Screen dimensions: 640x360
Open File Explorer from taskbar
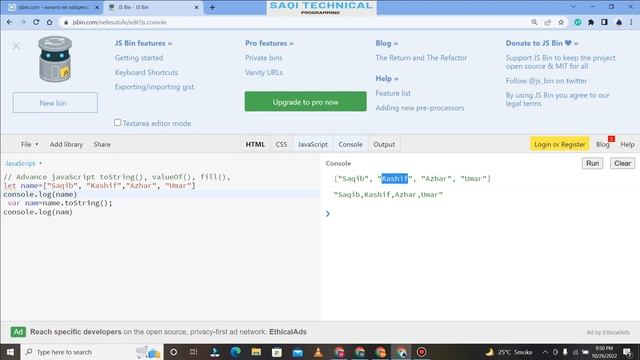pyautogui.click(x=256, y=352)
